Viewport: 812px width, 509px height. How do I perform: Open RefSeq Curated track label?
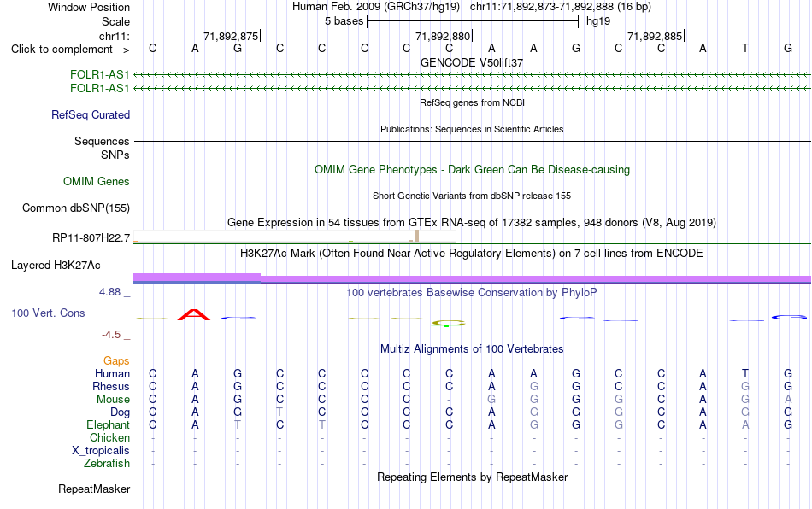tap(91, 114)
